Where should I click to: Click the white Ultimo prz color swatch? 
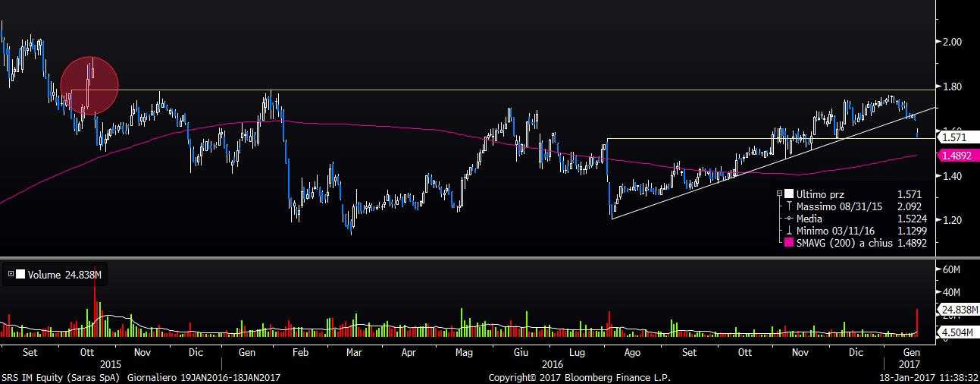pos(789,194)
